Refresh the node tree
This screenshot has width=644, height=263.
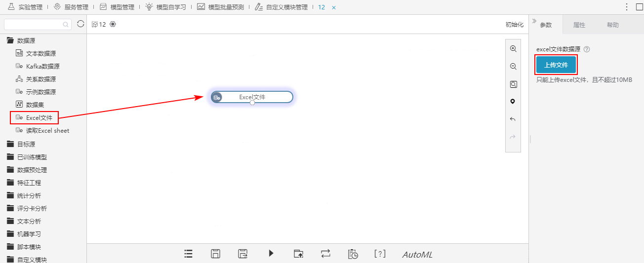[x=80, y=24]
